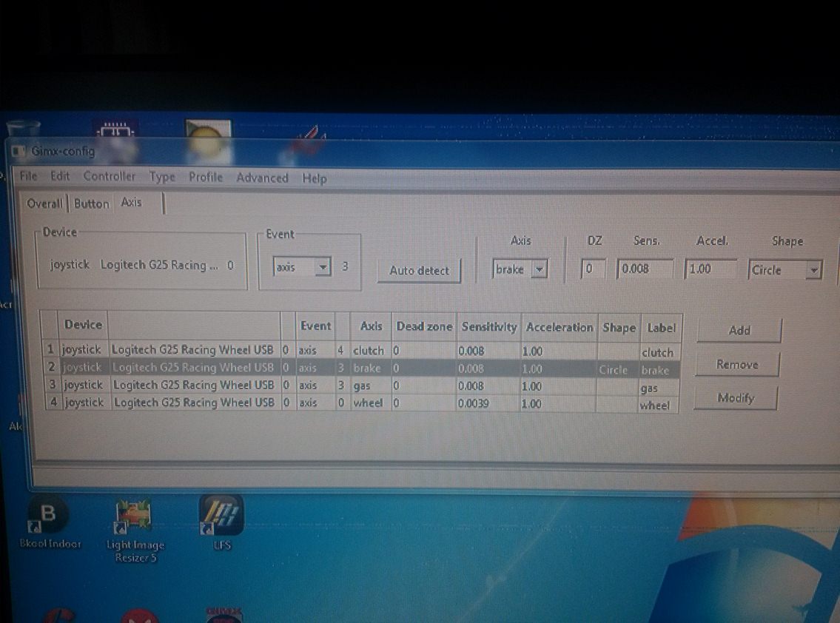840x623 pixels.
Task: Select the brake row in the table
Action: click(362, 368)
